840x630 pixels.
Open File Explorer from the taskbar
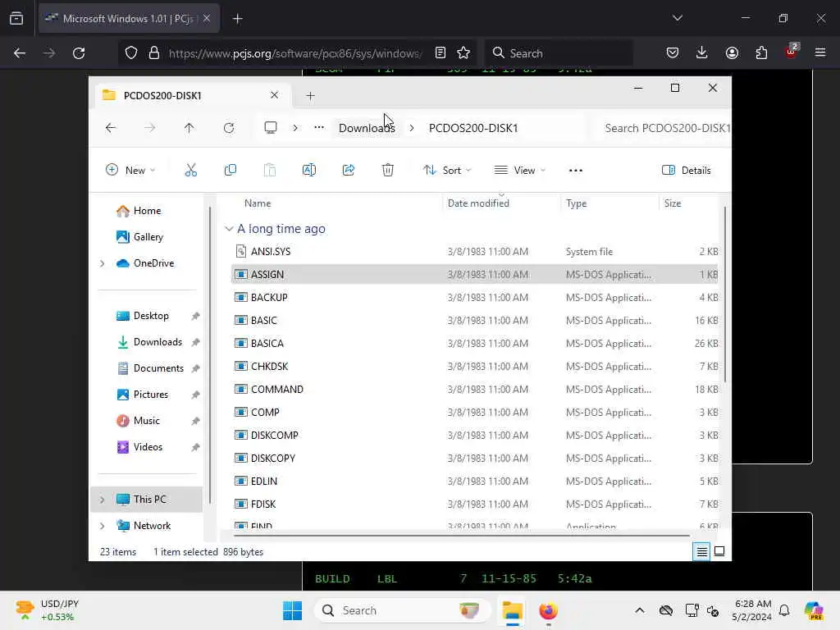(x=512, y=610)
